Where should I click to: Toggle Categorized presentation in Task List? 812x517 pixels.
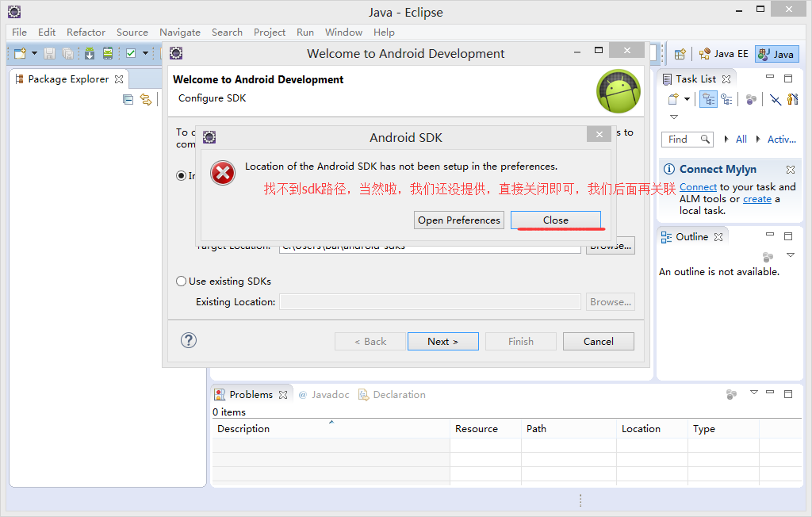708,99
